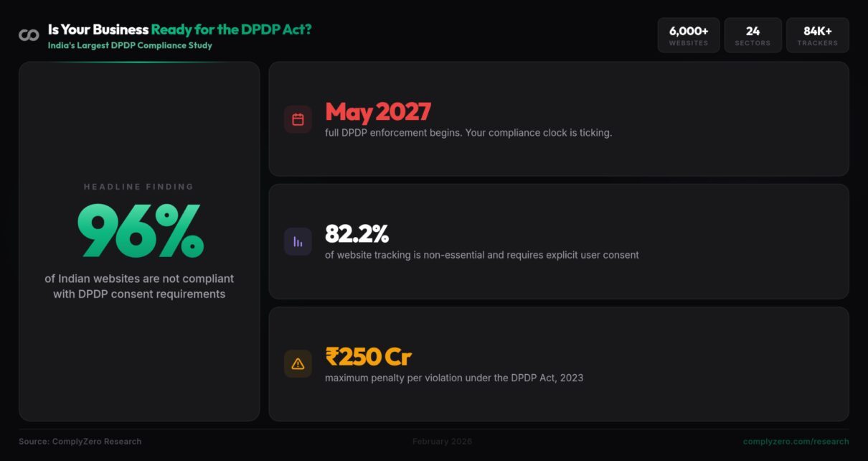Click the orange warning triangle icon

(298, 364)
